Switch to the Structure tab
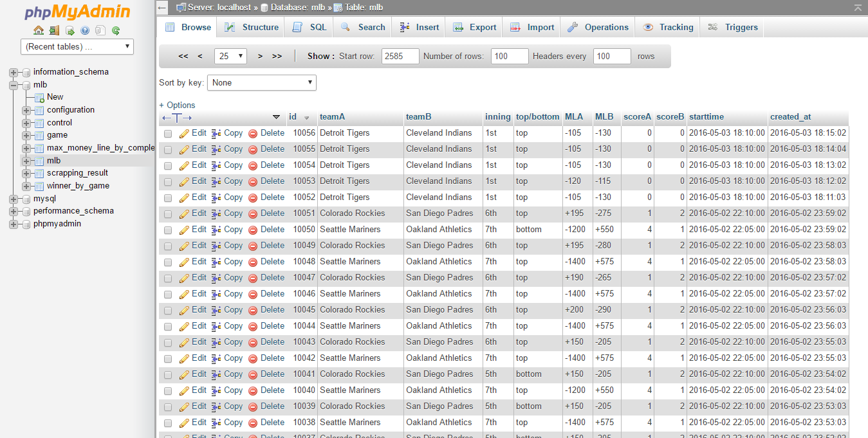Screen dimensions: 868x438 tap(252, 27)
